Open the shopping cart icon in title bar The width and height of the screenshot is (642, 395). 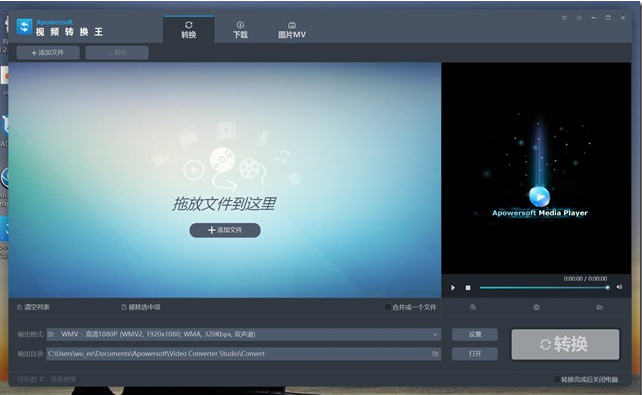point(564,18)
